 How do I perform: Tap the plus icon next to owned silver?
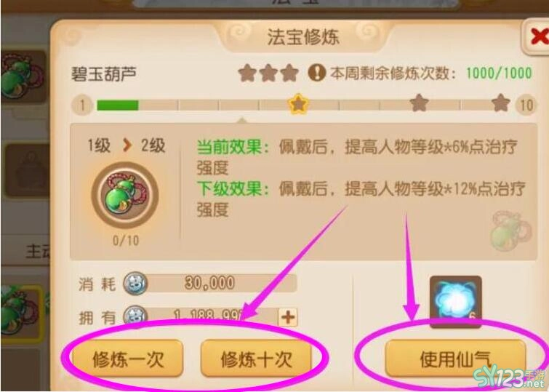pyautogui.click(x=288, y=317)
